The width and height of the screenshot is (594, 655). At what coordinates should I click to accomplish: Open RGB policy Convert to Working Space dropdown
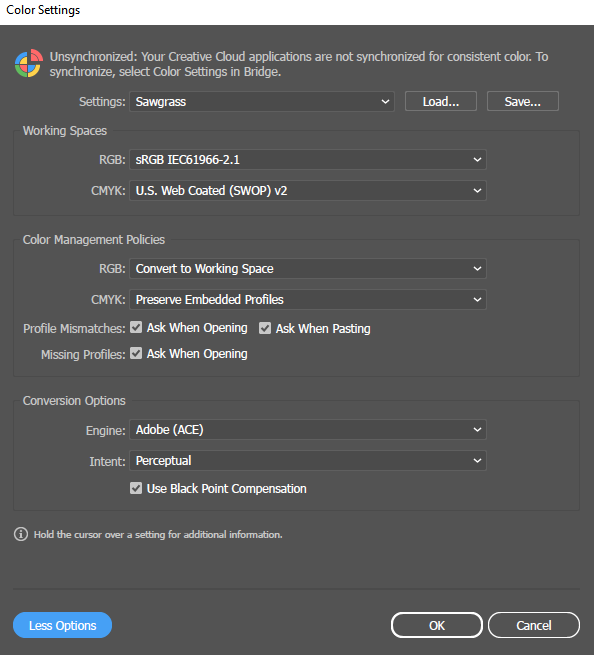308,269
